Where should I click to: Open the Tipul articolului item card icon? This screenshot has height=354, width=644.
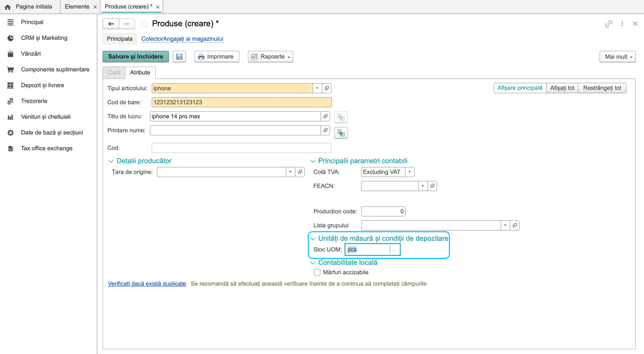click(x=327, y=88)
